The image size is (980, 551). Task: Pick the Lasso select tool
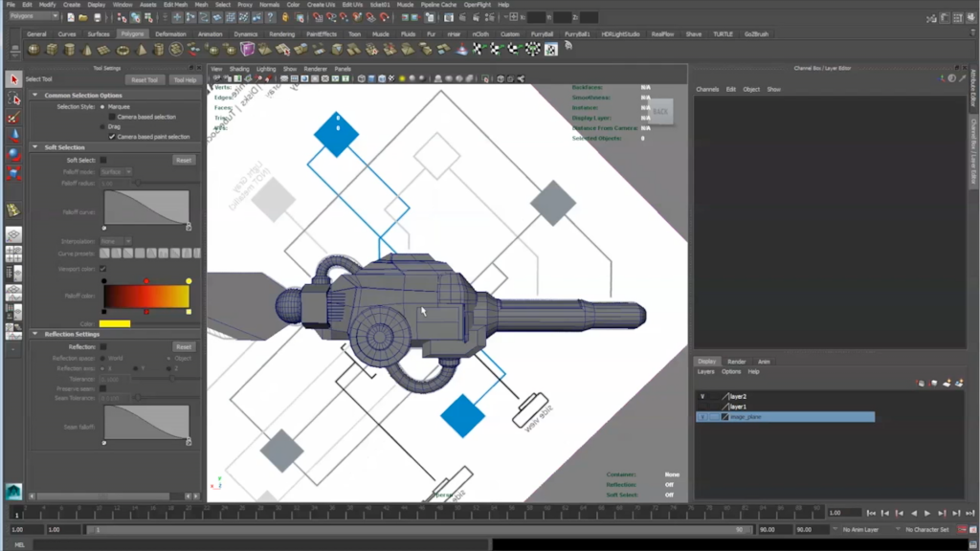tap(13, 99)
